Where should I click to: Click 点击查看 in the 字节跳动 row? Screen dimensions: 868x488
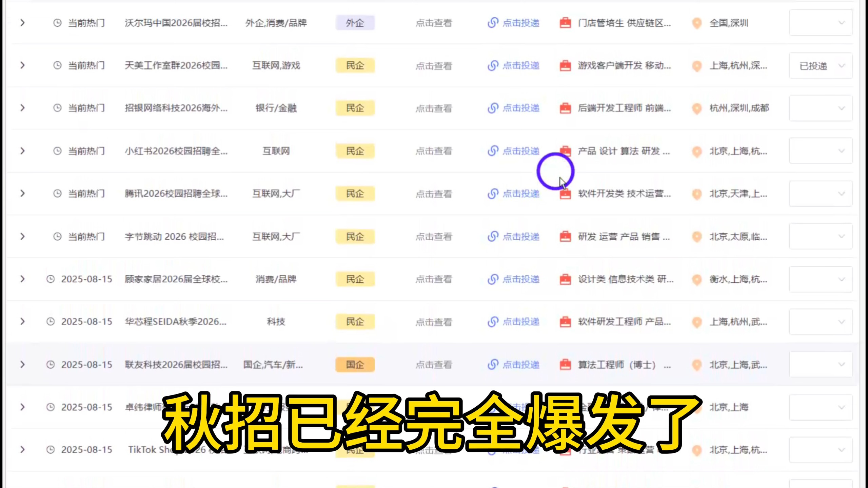[x=434, y=237]
